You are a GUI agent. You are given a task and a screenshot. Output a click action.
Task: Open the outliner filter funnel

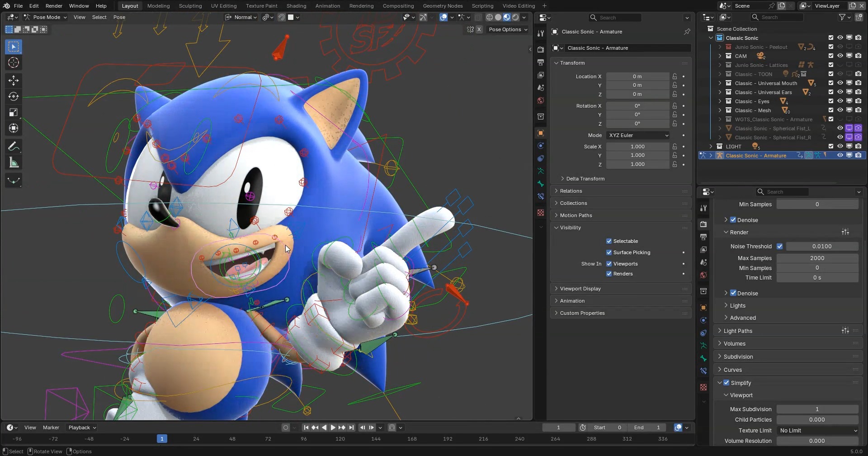pos(842,17)
